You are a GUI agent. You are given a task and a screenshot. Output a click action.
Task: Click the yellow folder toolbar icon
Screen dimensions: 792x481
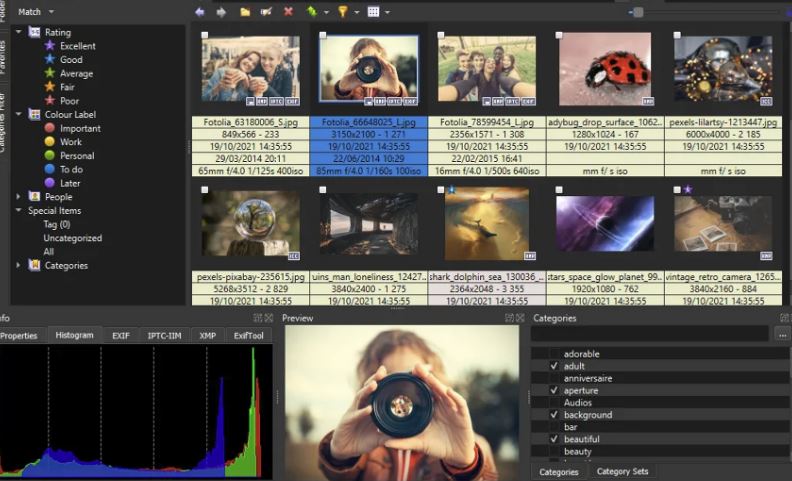(x=245, y=12)
